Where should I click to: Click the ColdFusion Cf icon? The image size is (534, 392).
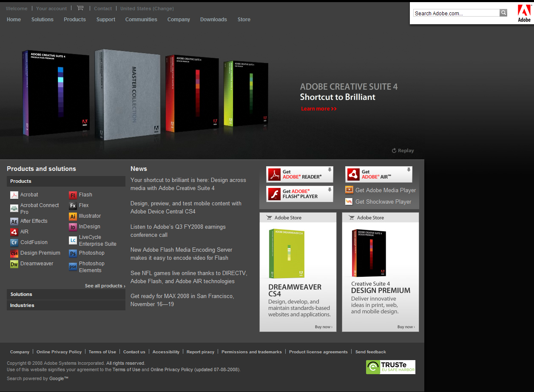(x=14, y=243)
